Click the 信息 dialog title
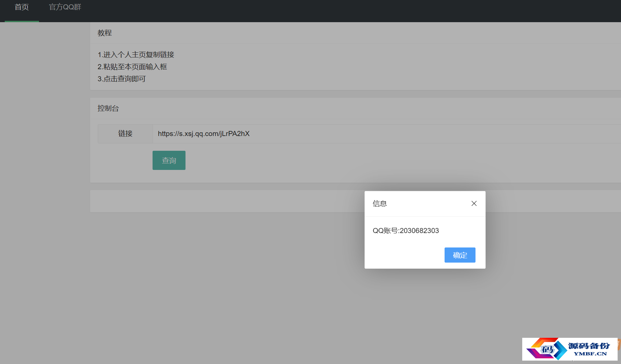The width and height of the screenshot is (621, 364). (380, 203)
